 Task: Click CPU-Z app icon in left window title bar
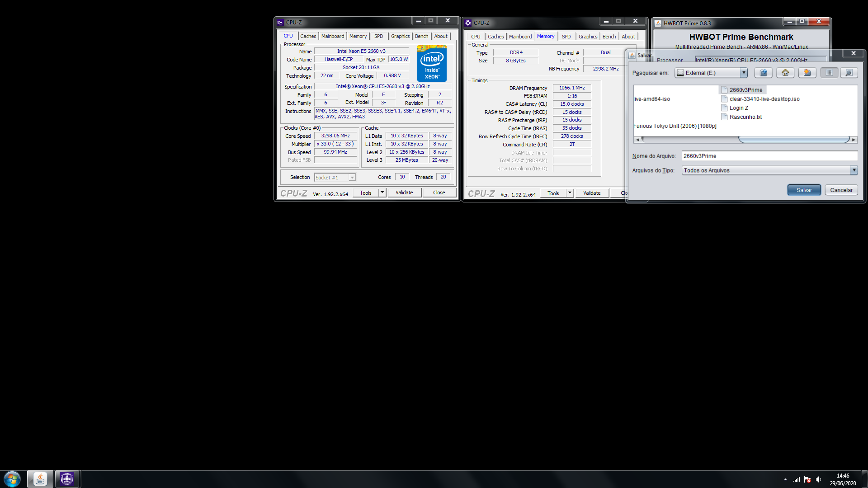pos(280,22)
